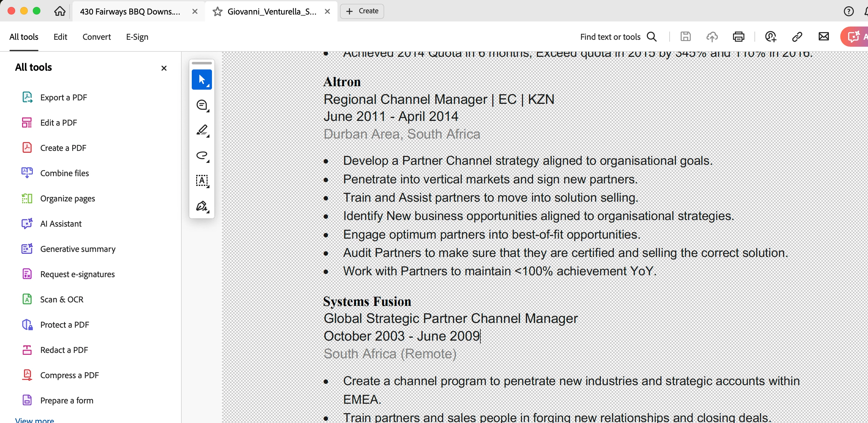This screenshot has height=423, width=868.
Task: Open Redact a PDF tool
Action: pos(64,350)
